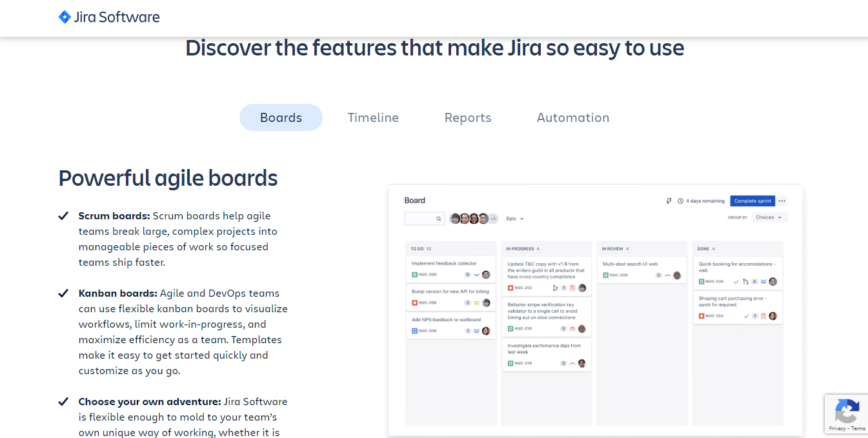Click the lightning bolt automation icon
Viewport: 868px width, 438px height.
pyautogui.click(x=669, y=201)
